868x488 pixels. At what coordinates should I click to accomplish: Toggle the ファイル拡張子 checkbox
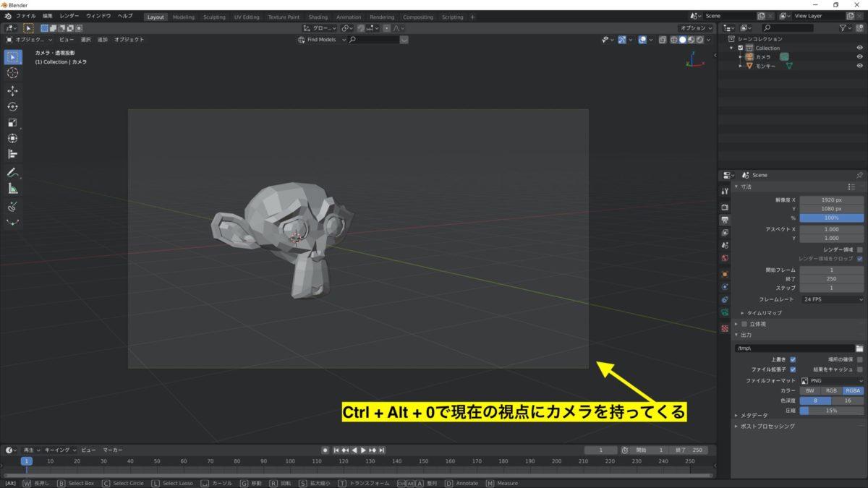click(793, 369)
